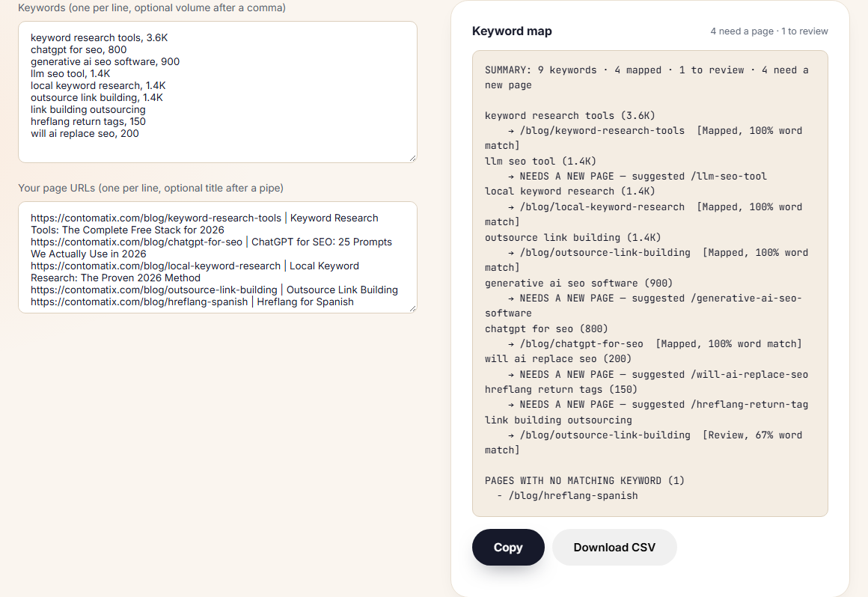Click 'llm seo tool (1.4K)' in the output
This screenshot has height=597, width=868.
point(540,161)
